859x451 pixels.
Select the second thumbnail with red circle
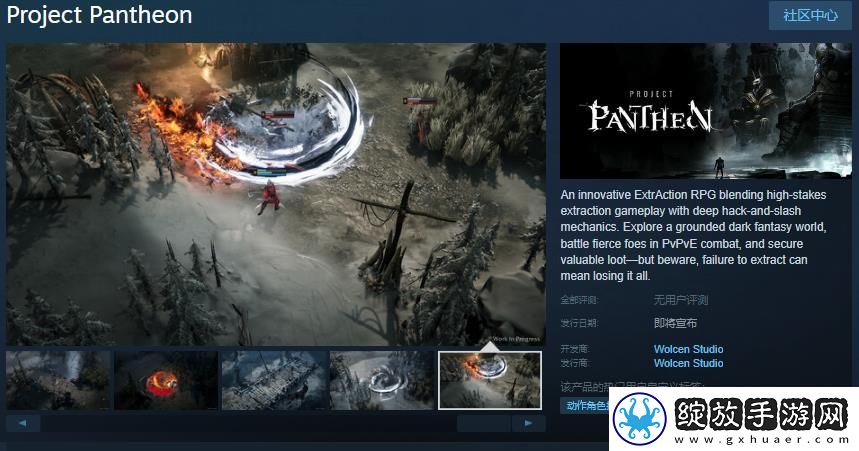(166, 380)
